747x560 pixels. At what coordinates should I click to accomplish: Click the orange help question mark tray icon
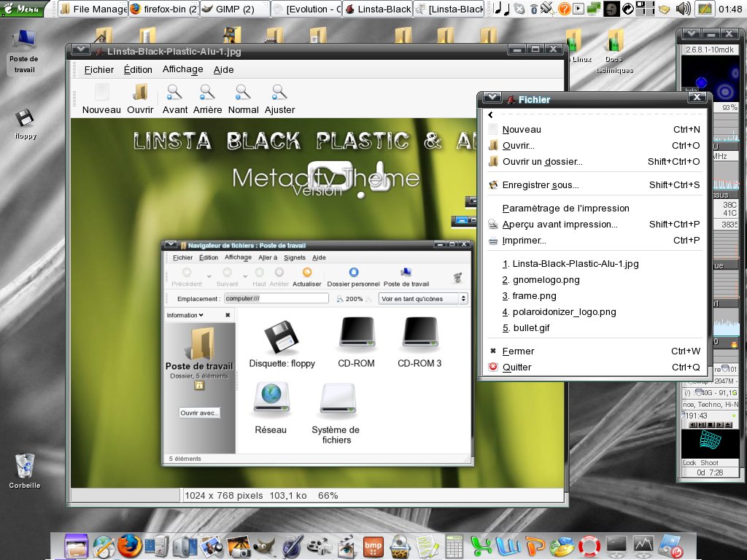pyautogui.click(x=565, y=9)
